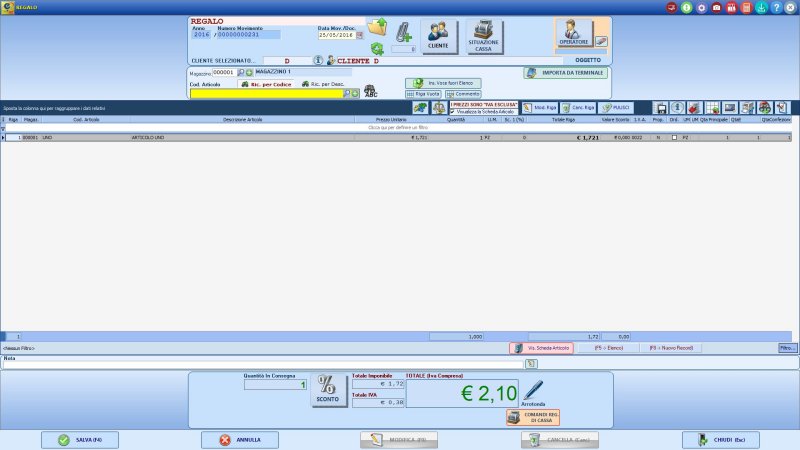The width and height of the screenshot is (800, 450).
Task: Click the red book icon in grid toolbar
Action: click(x=693, y=108)
